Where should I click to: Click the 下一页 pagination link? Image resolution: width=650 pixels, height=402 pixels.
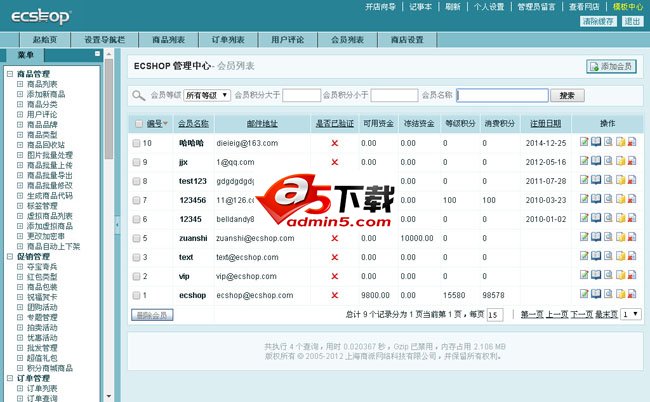click(582, 315)
